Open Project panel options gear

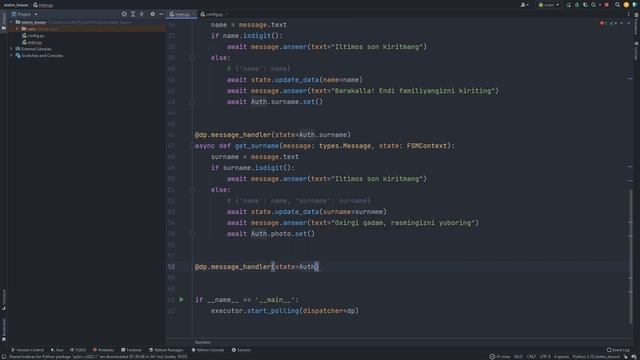[x=152, y=14]
